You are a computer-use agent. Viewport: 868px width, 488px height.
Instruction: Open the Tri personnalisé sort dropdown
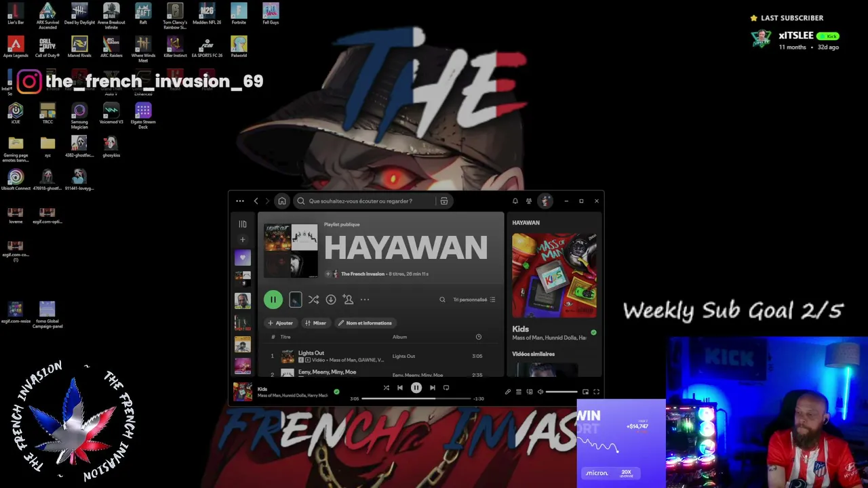[474, 300]
